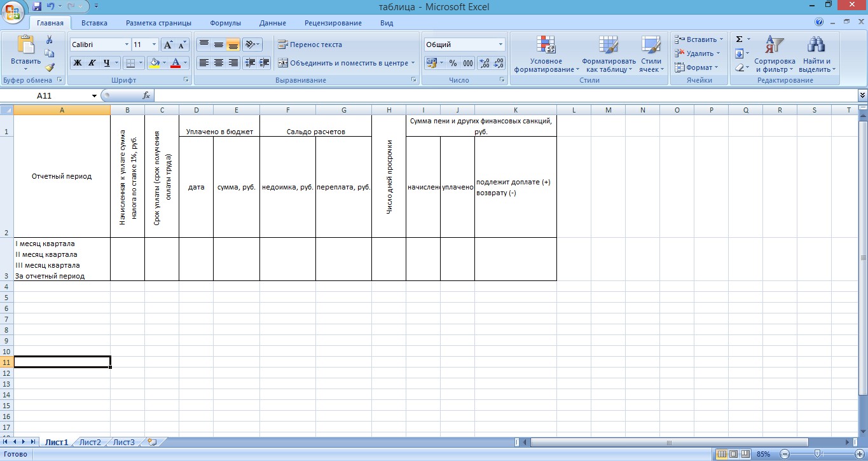868x461 pixels.
Task: Center text horizontally
Action: (x=218, y=63)
